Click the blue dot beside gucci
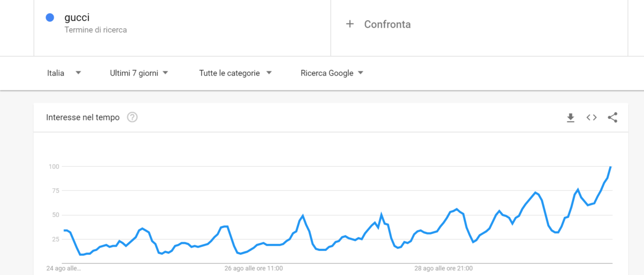Screen dimensions: 644x275 [50, 18]
